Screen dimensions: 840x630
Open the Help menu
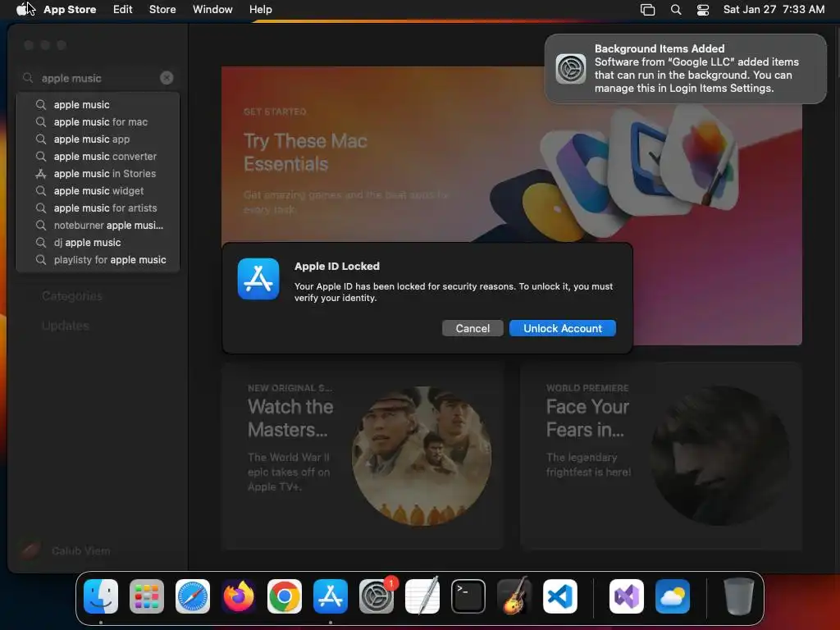[x=260, y=9]
